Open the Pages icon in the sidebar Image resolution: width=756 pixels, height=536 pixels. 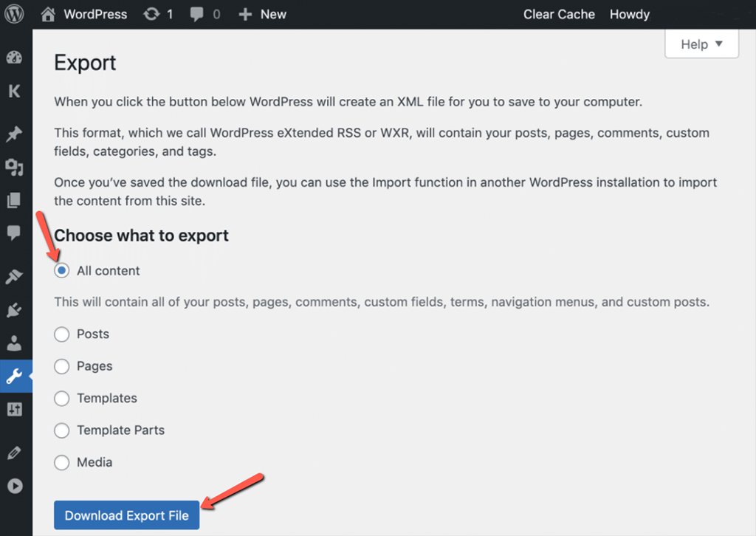click(x=16, y=200)
